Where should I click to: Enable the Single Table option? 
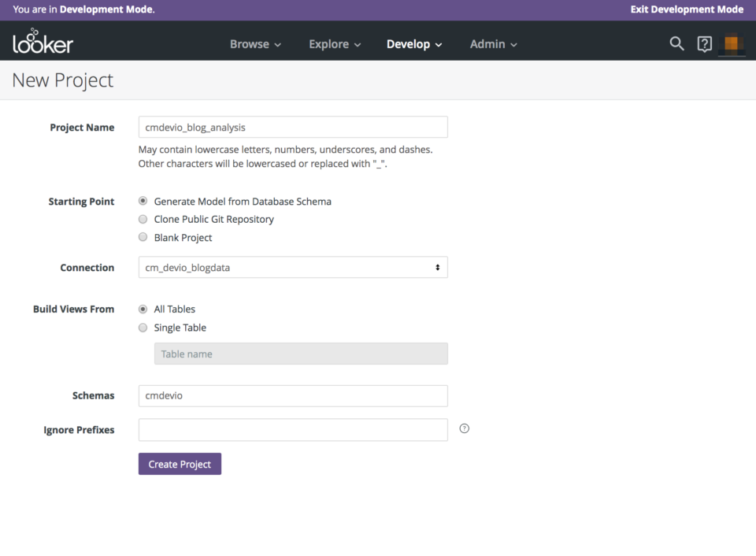point(143,328)
